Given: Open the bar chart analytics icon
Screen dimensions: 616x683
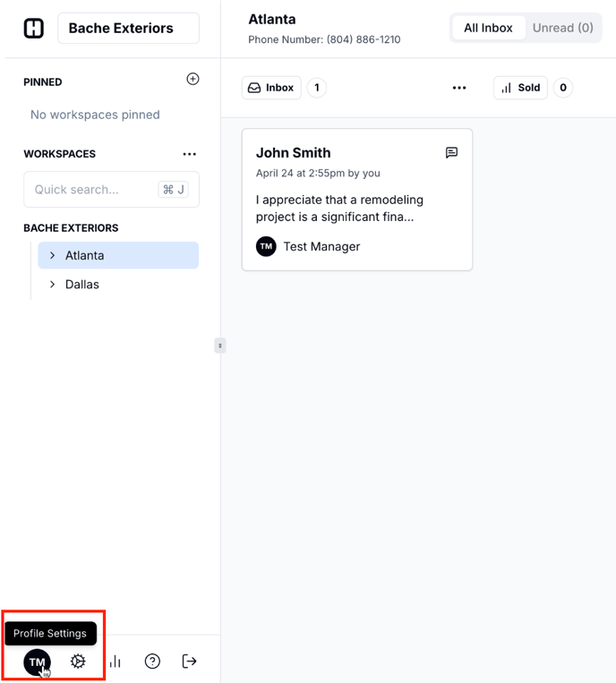Looking at the screenshot, I should (115, 662).
